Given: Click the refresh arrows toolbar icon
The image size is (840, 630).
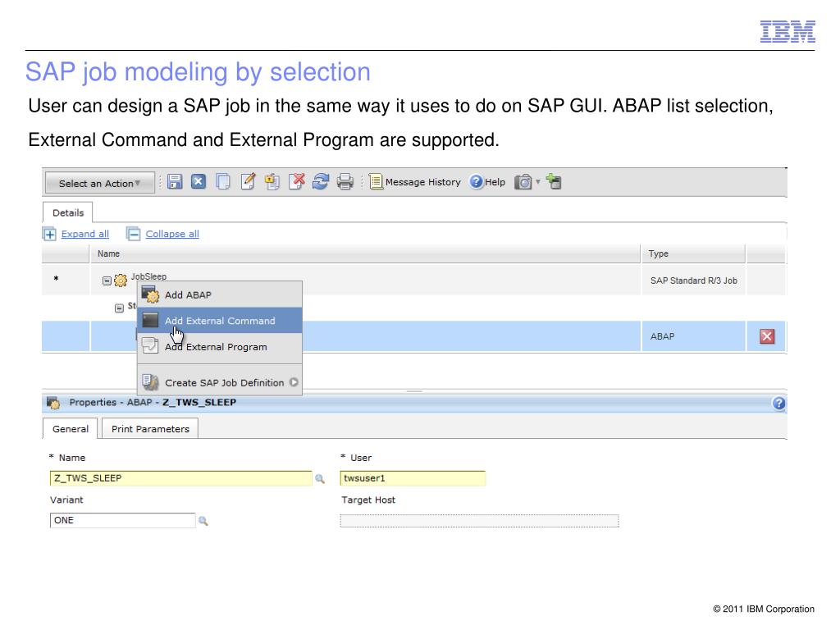Looking at the screenshot, I should click(x=321, y=182).
